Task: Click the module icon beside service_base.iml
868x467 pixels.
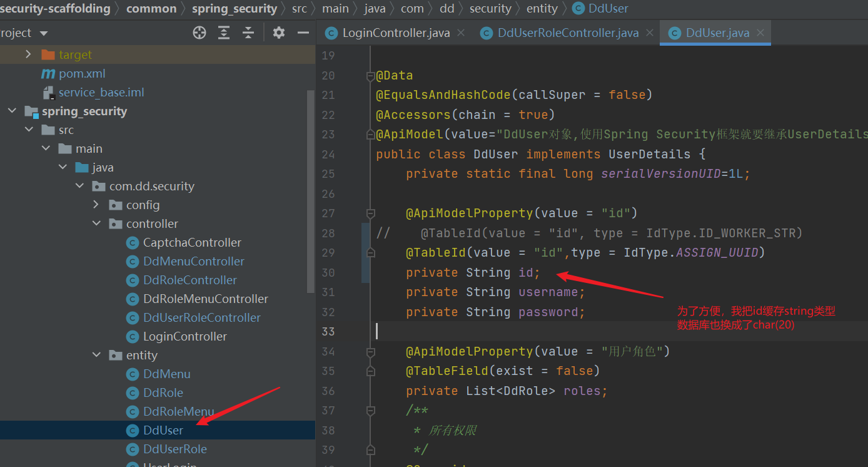Action: pos(48,92)
